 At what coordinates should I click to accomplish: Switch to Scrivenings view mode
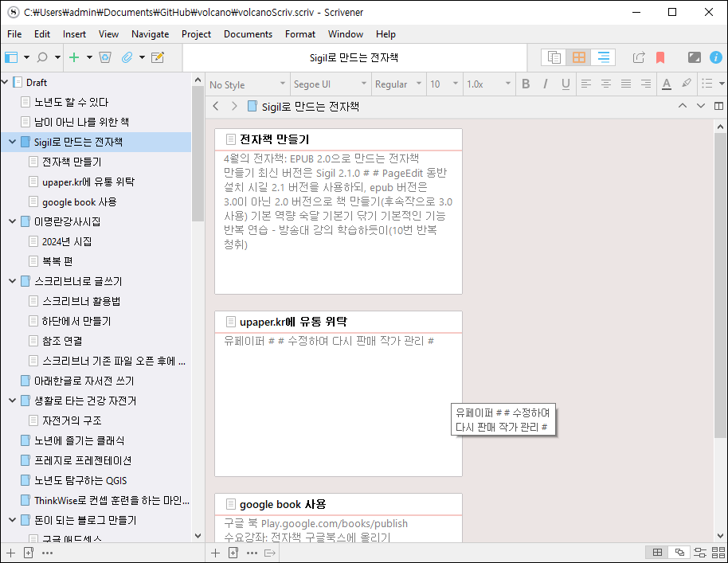[554, 57]
